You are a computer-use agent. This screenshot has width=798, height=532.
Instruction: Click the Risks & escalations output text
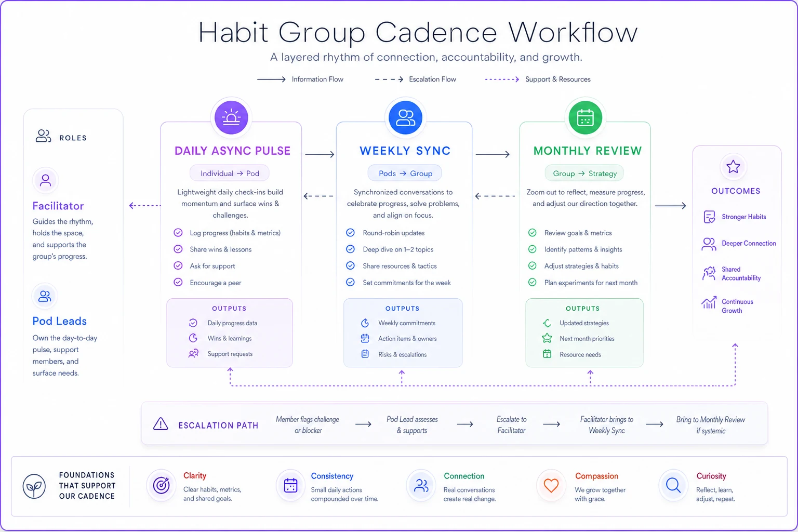403,354
